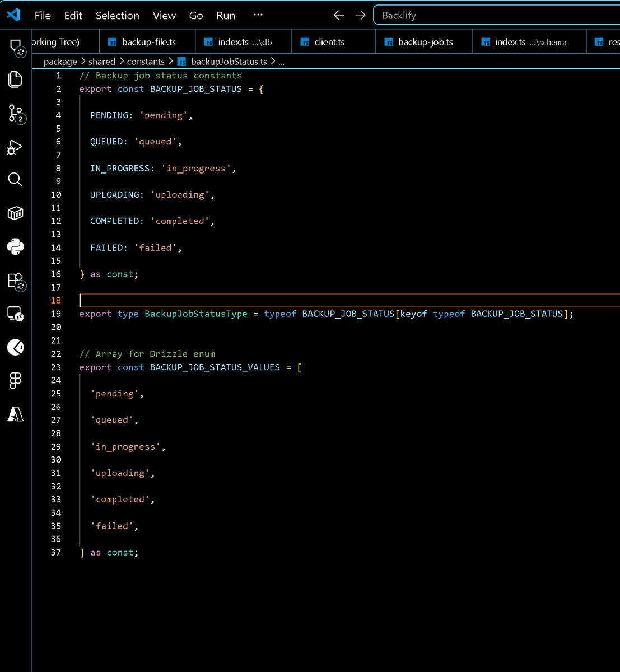Click 'uploading' string on line 31
620x672 pixels.
coord(120,473)
